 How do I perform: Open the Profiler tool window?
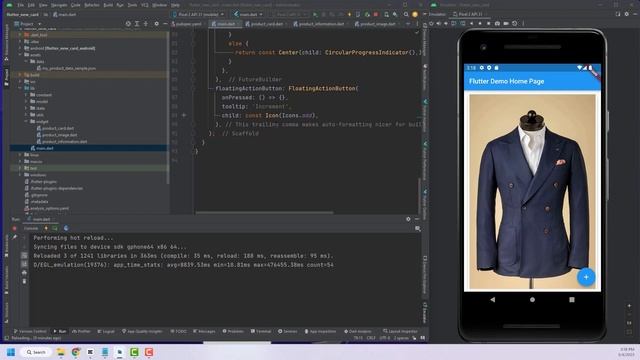[x=81, y=331]
